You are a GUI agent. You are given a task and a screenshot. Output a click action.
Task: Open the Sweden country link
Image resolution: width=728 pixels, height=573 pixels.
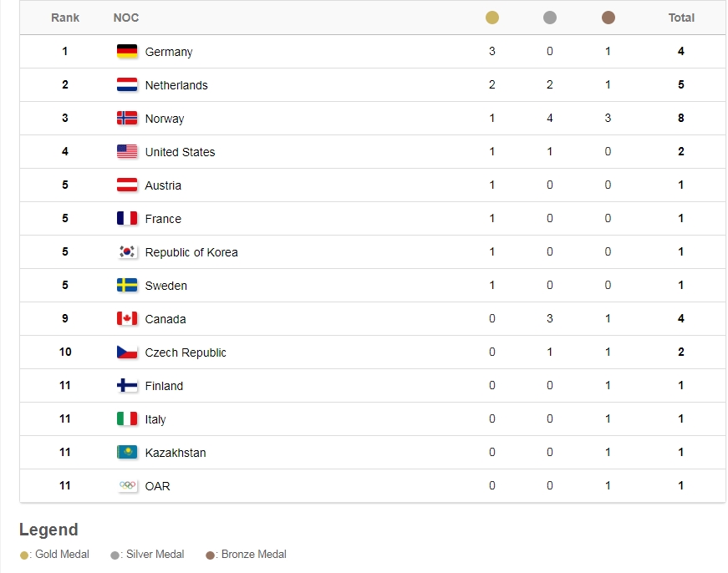165,286
